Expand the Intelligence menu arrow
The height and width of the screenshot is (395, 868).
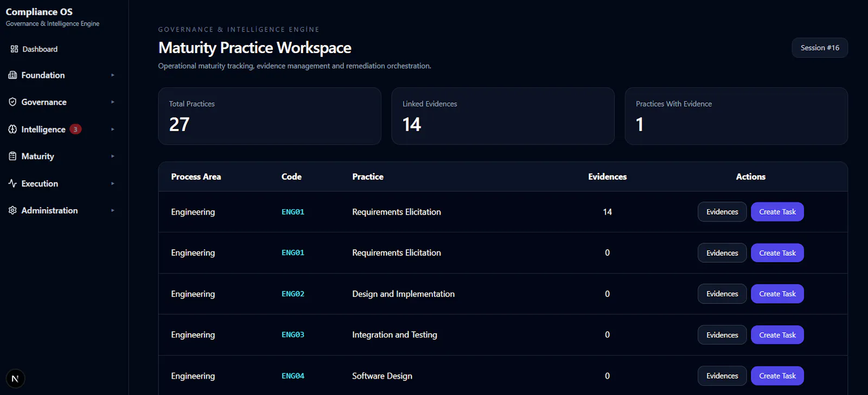pyautogui.click(x=113, y=129)
